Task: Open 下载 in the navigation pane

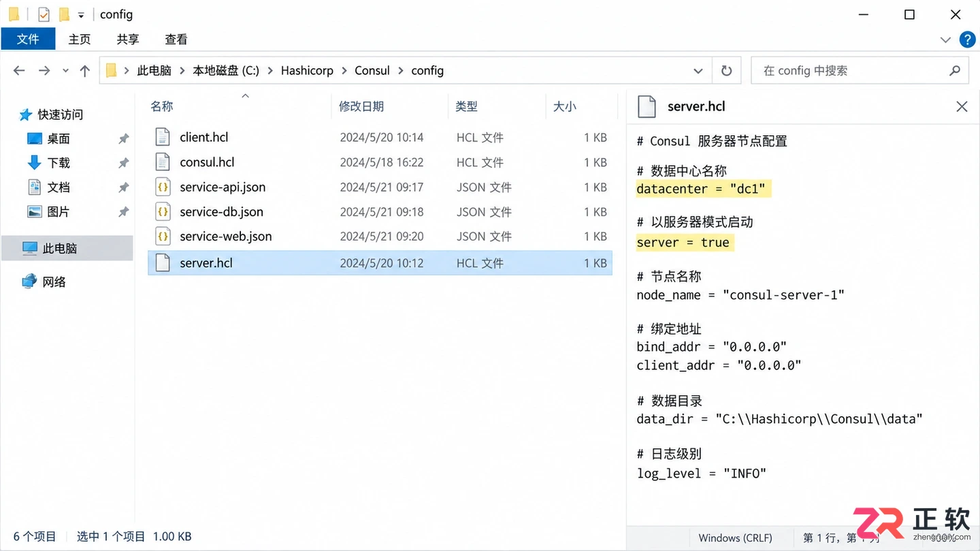Action: (48, 163)
